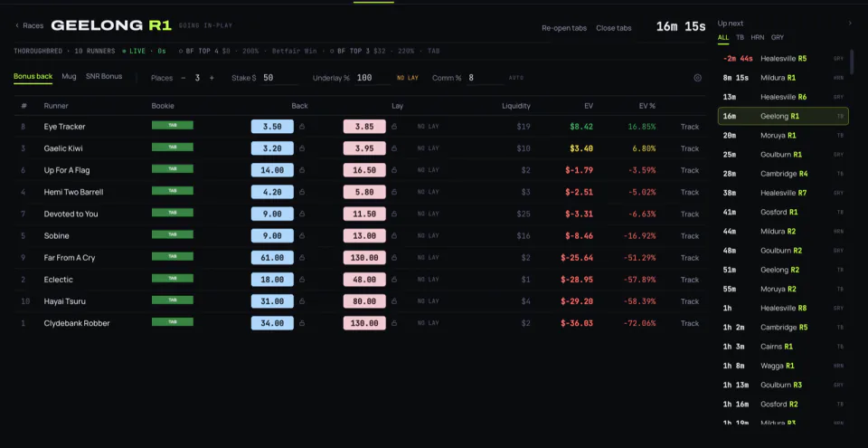Go back using the Races arrow
This screenshot has width=868, height=448.
click(x=29, y=25)
